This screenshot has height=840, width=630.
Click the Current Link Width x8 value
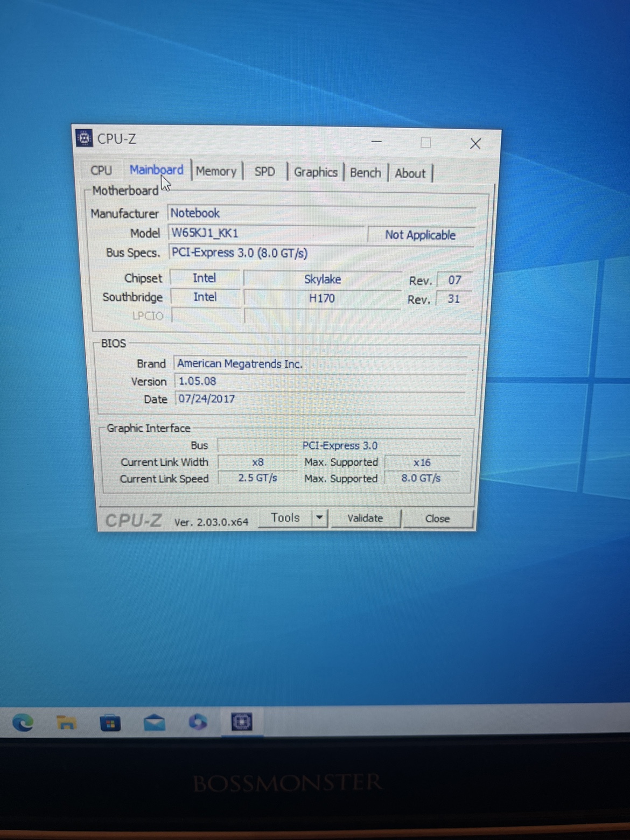[x=258, y=462]
